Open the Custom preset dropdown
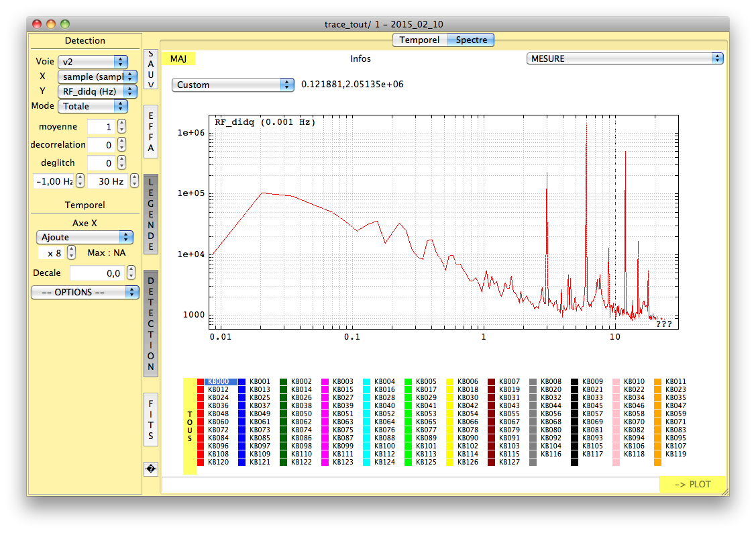 coord(233,85)
